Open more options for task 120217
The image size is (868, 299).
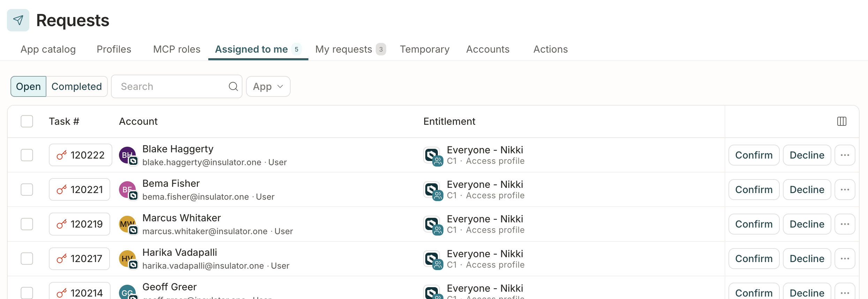point(845,259)
